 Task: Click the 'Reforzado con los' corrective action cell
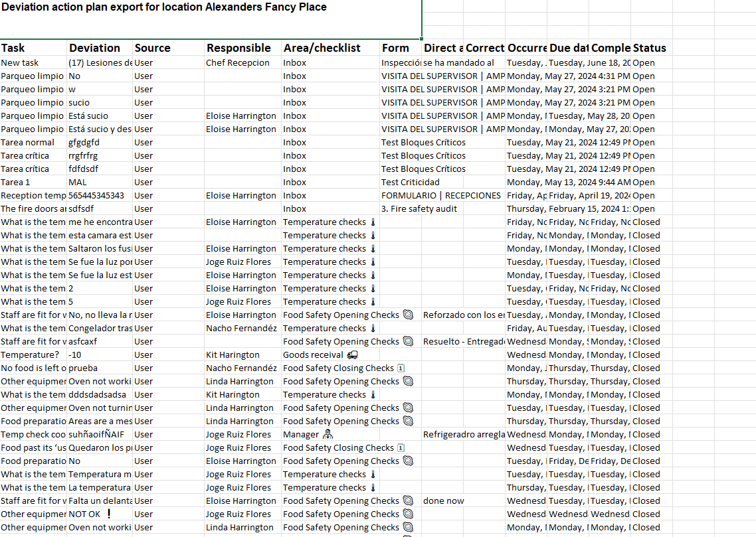coord(463,315)
